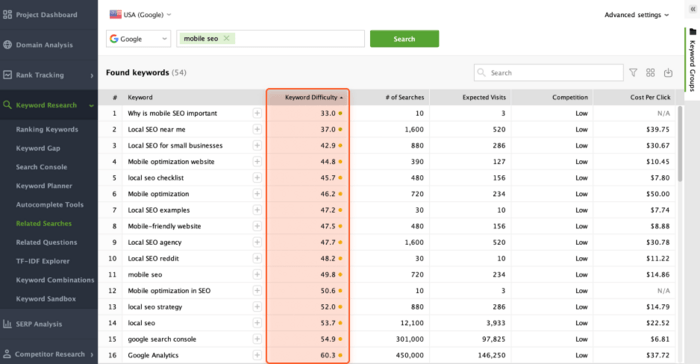Sort by Keyword column header
700x364 pixels.
(140, 97)
